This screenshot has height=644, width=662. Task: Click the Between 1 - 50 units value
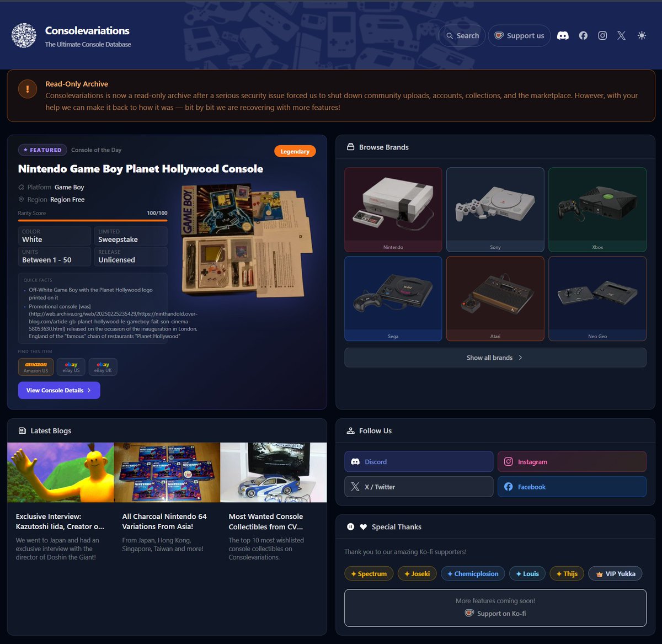pyautogui.click(x=47, y=260)
